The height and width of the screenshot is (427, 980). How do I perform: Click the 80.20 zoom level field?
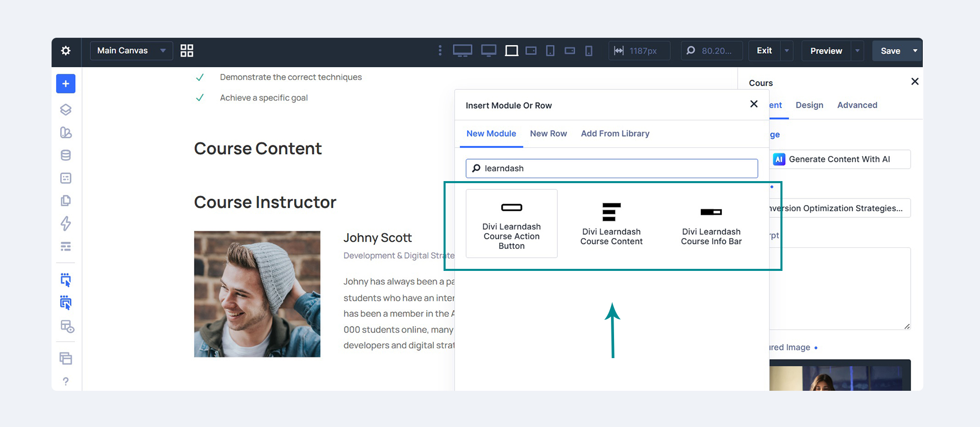[712, 51]
